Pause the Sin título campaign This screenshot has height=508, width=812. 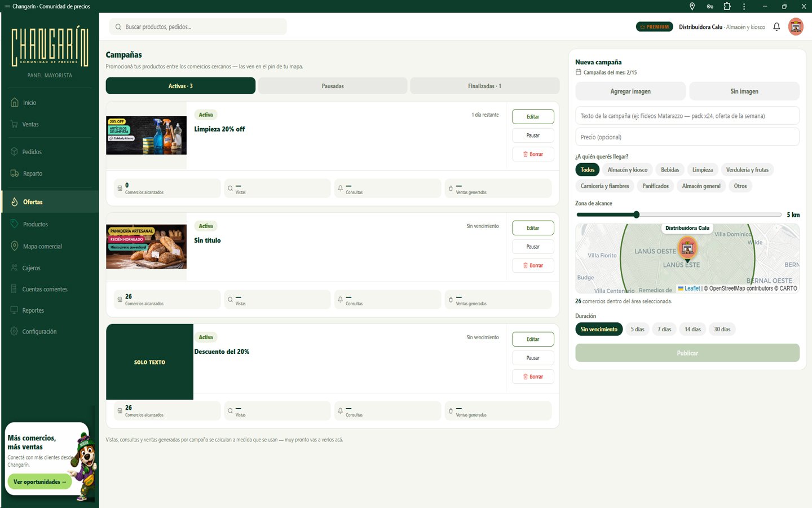pos(533,247)
